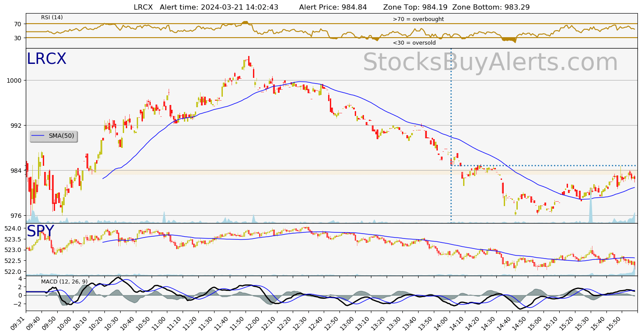Click the LRCX ticker label
Screen dimensions: 644x336
click(x=46, y=59)
